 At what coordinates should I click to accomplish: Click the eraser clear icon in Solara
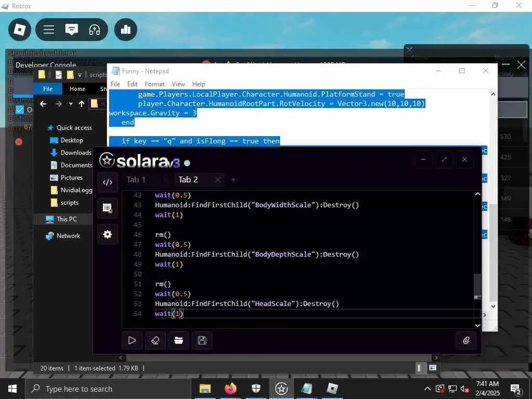pyautogui.click(x=155, y=340)
